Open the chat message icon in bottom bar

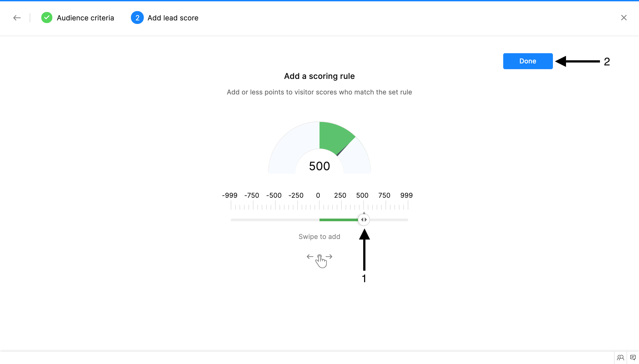[x=633, y=358]
